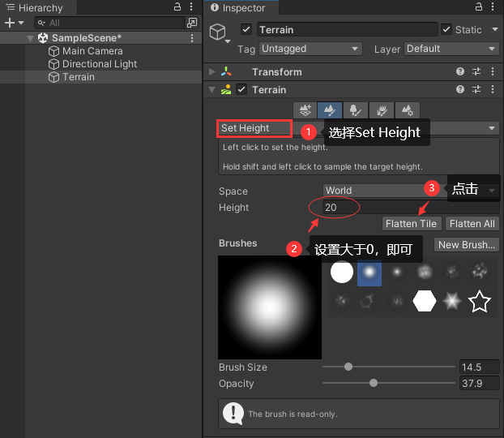504x438 pixels.
Task: Select the cloudy noise brush
Action: [425, 272]
